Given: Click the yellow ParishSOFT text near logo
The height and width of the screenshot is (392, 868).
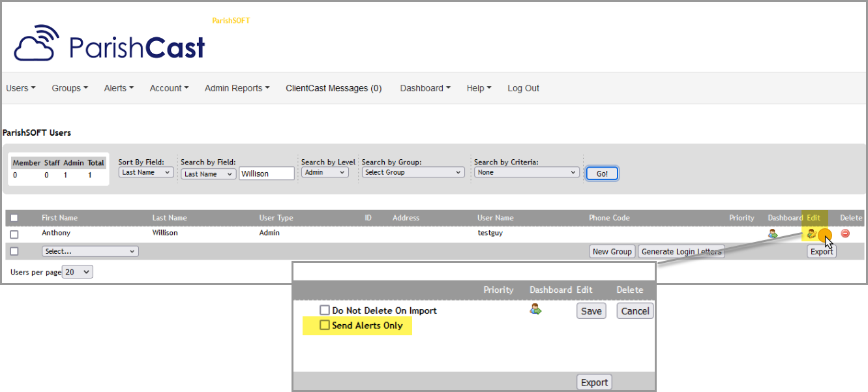Looking at the screenshot, I should pyautogui.click(x=231, y=21).
